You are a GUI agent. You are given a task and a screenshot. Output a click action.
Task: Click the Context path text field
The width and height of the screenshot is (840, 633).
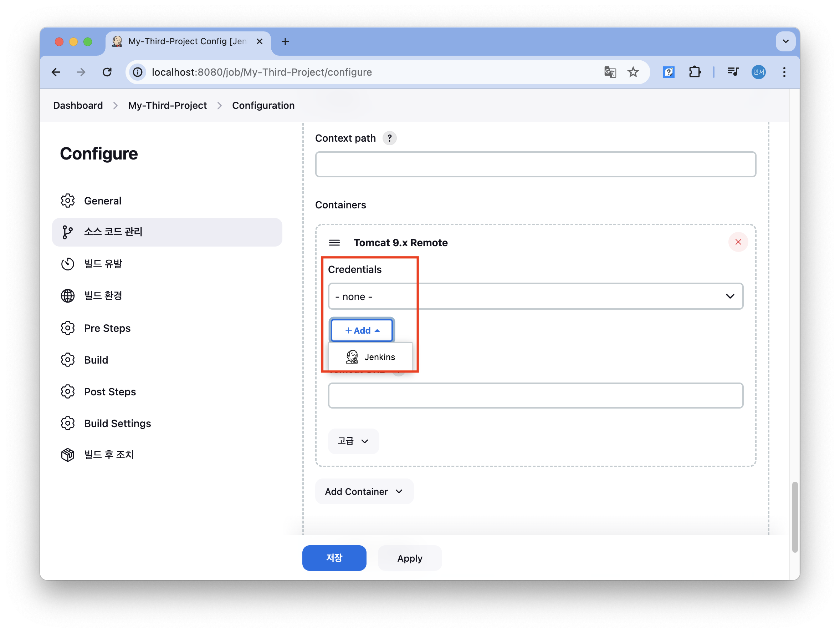(x=535, y=164)
